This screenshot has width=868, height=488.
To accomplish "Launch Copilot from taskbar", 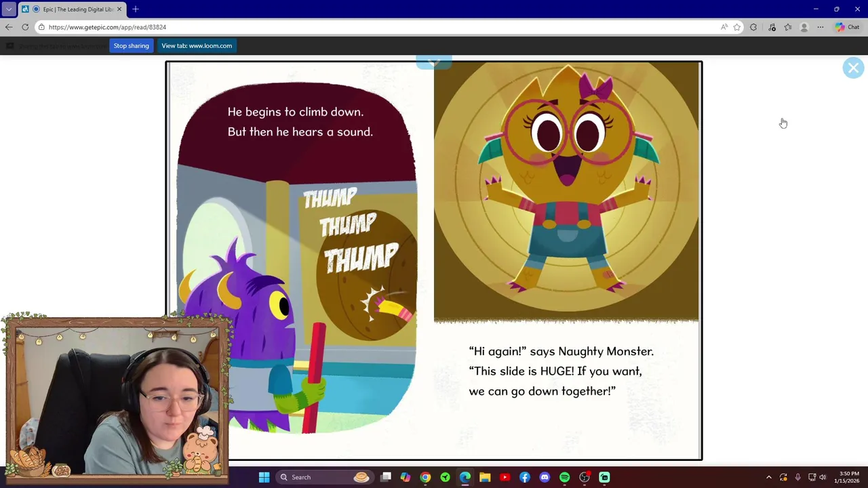I will tap(406, 477).
